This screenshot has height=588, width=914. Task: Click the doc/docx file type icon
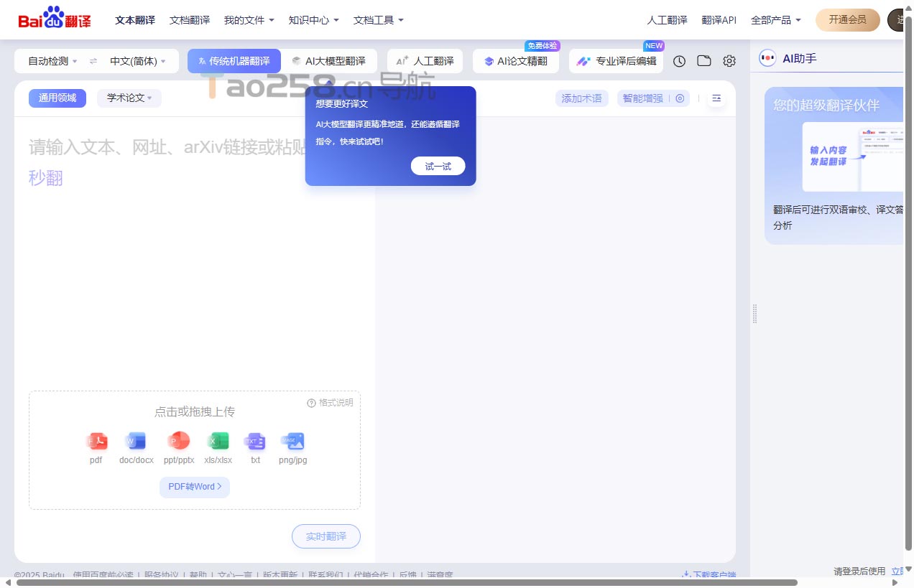pyautogui.click(x=136, y=441)
